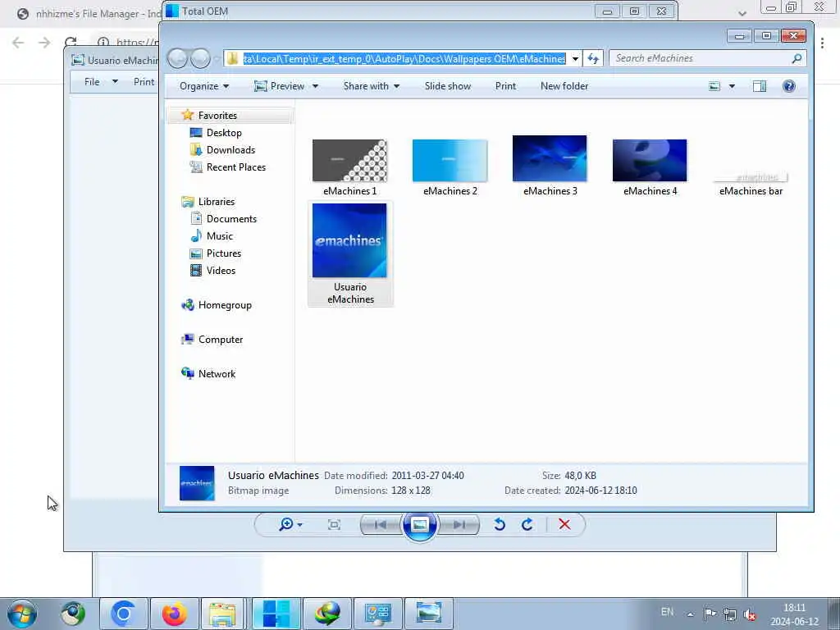This screenshot has height=630, width=840.
Task: Expand the Preview dropdown arrow
Action: pyautogui.click(x=315, y=86)
